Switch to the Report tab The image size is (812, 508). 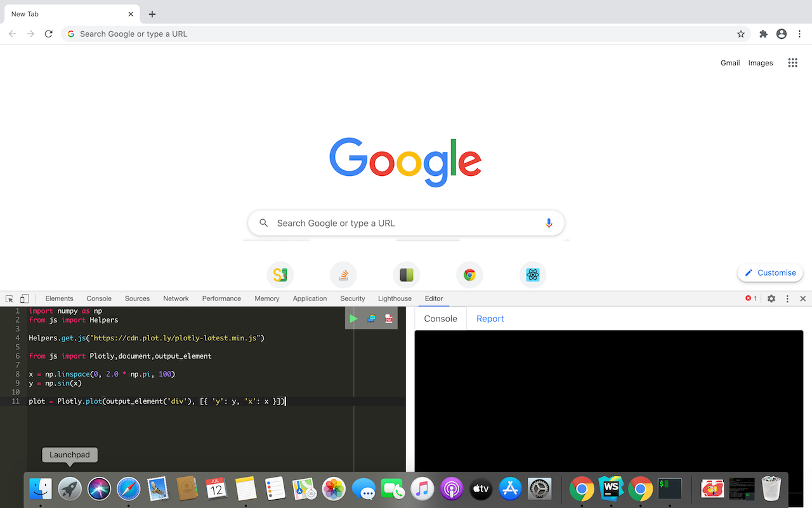point(490,318)
